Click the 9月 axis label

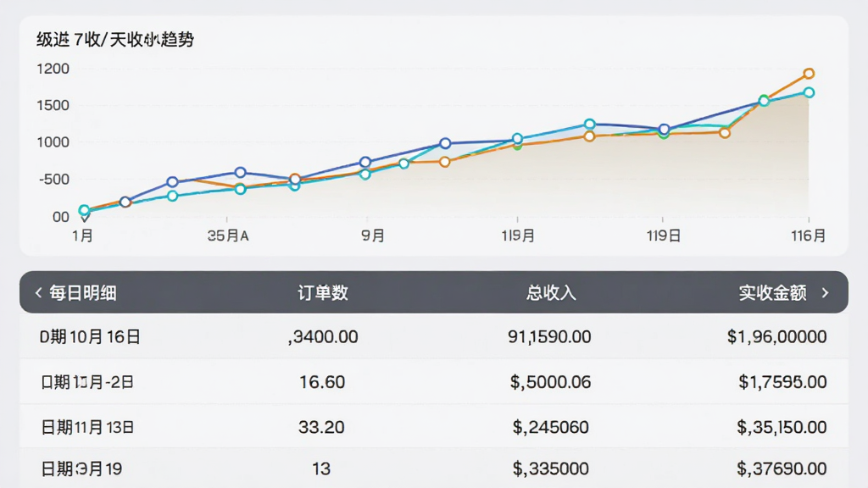pyautogui.click(x=373, y=236)
